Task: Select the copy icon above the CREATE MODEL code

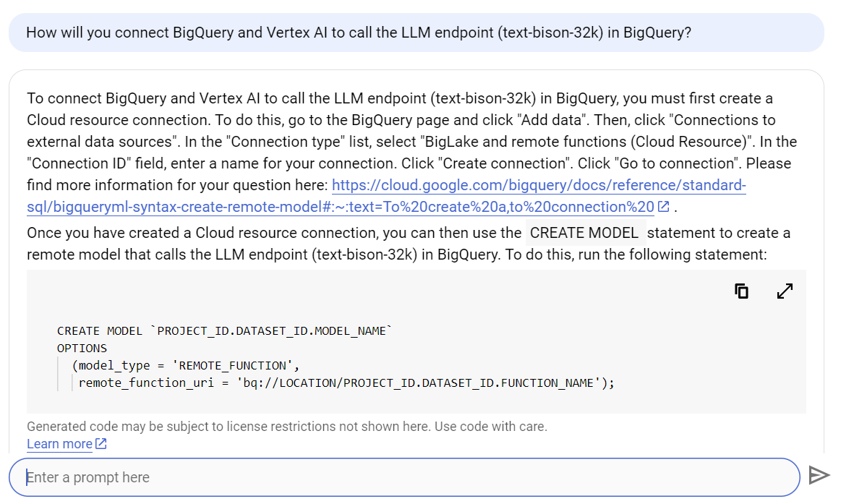Action: coord(740,291)
